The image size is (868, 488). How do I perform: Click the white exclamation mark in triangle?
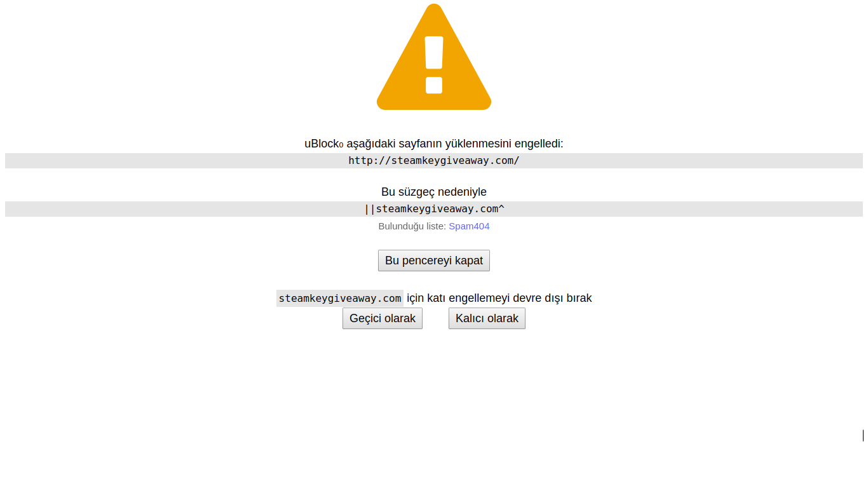pos(434,65)
